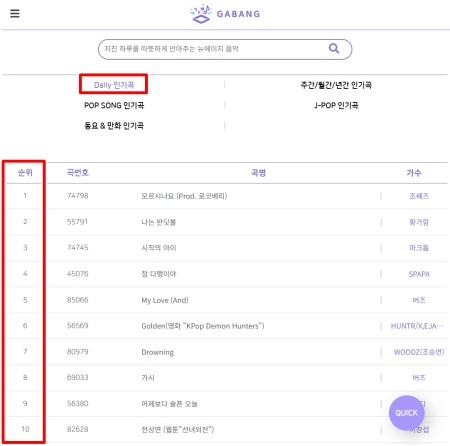Click the 순위 column header

pos(25,173)
